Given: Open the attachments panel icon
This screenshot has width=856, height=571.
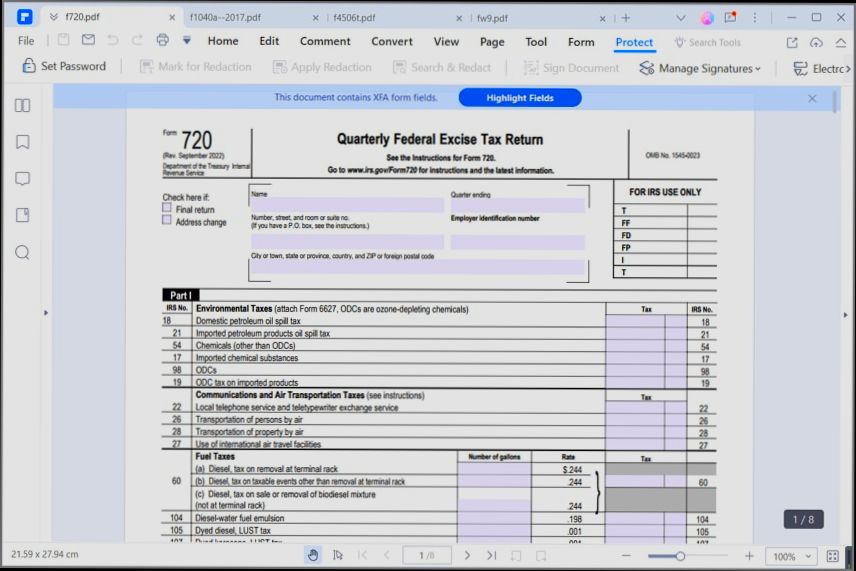Looking at the screenshot, I should (x=22, y=215).
